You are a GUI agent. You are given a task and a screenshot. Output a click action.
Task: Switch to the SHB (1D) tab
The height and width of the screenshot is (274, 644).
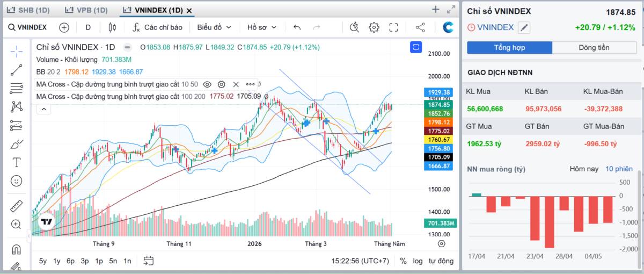pos(28,10)
